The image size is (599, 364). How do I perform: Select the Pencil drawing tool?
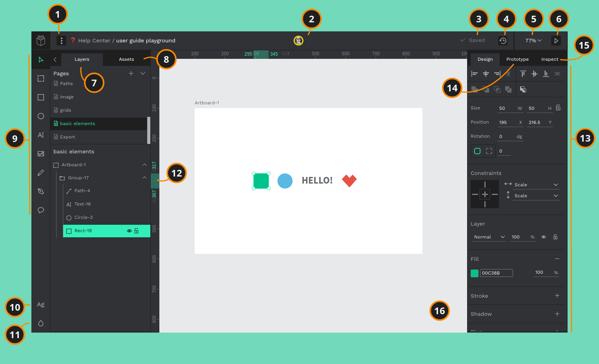(x=41, y=173)
